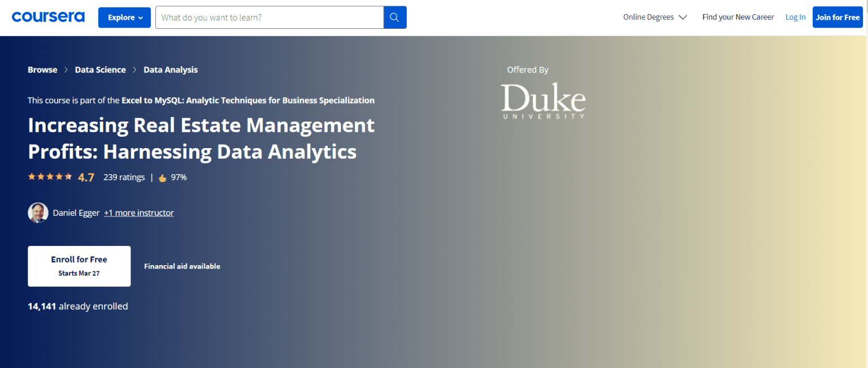Open the Find your New Career page
The width and height of the screenshot is (868, 368).
pyautogui.click(x=737, y=17)
